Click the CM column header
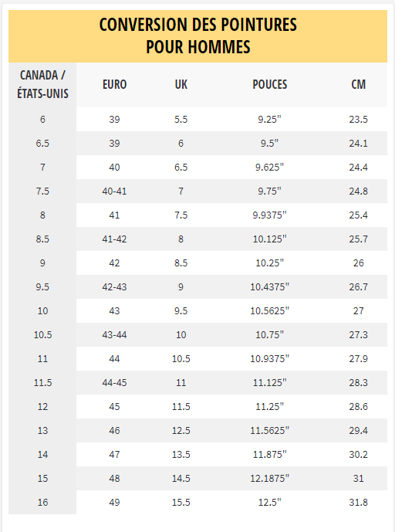 tap(359, 84)
